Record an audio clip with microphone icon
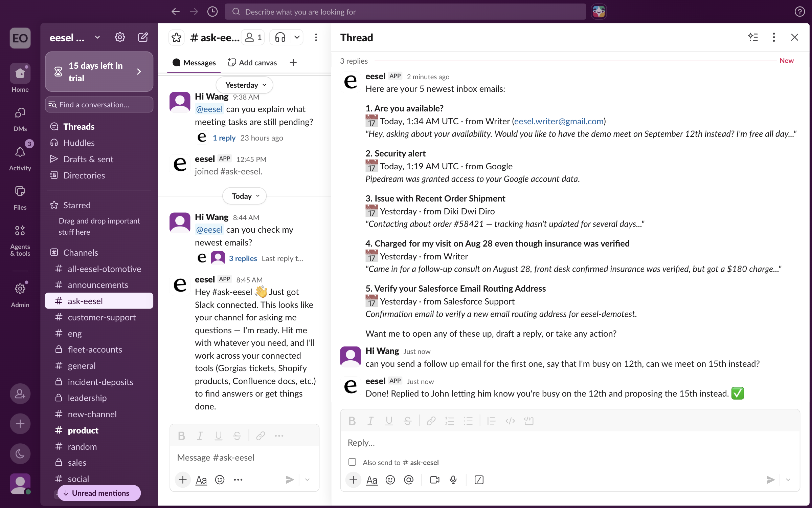 pos(453,480)
